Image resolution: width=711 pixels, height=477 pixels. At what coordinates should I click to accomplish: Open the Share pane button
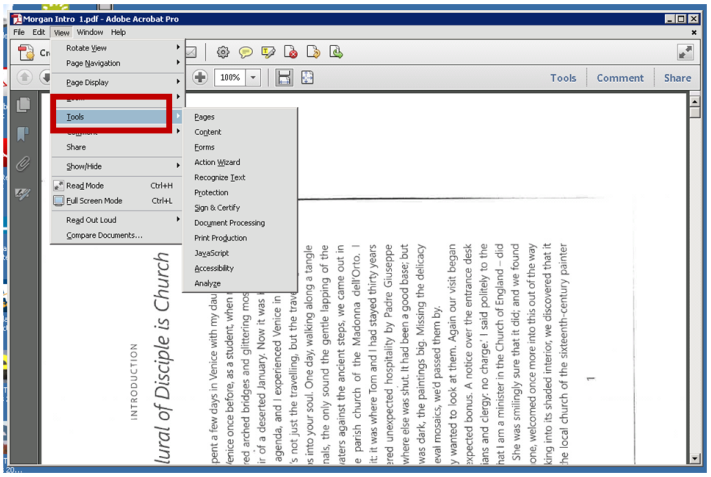click(677, 78)
